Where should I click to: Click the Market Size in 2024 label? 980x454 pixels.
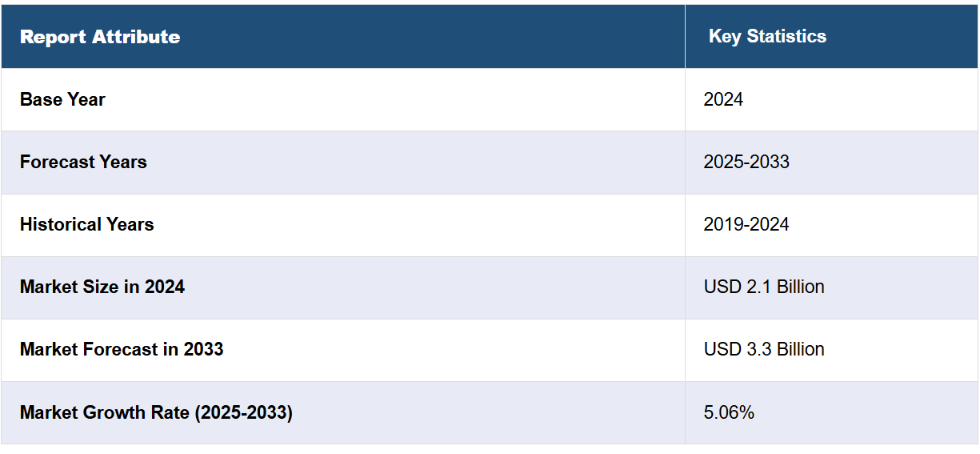pyautogui.click(x=102, y=287)
